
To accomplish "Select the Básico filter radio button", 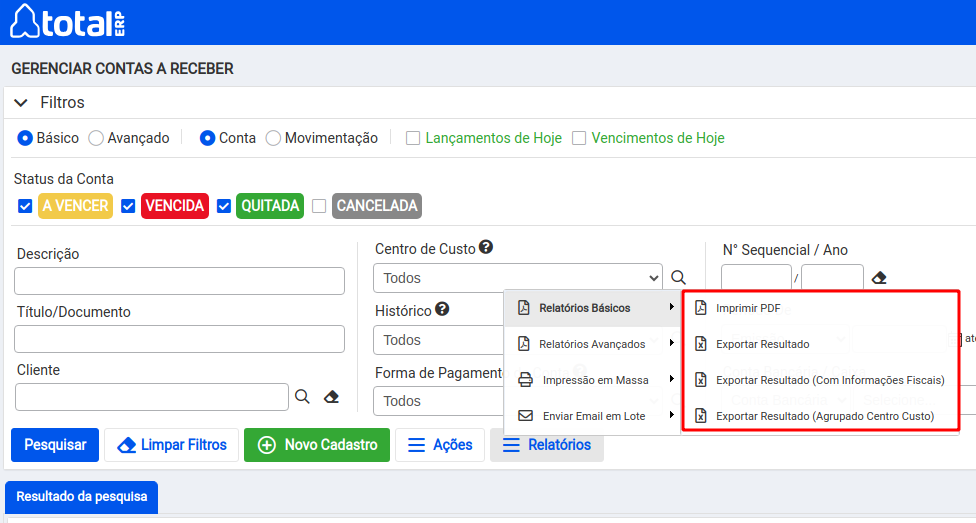I will tap(25, 138).
